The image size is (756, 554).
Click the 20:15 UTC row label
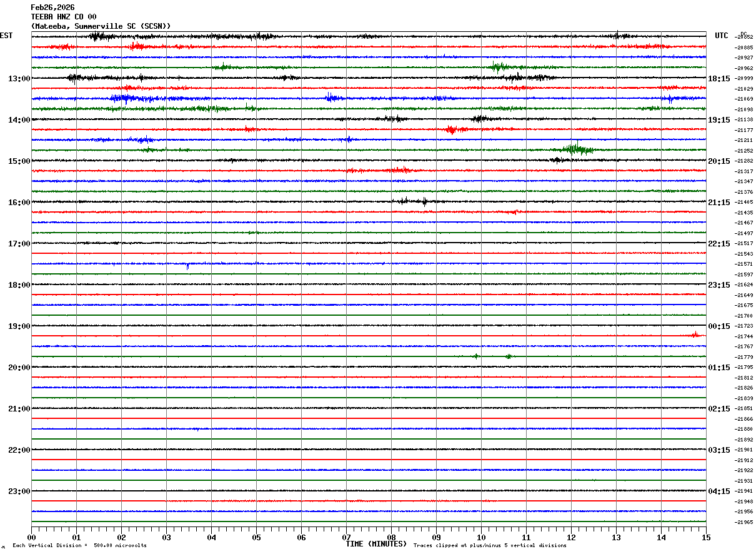coord(719,161)
